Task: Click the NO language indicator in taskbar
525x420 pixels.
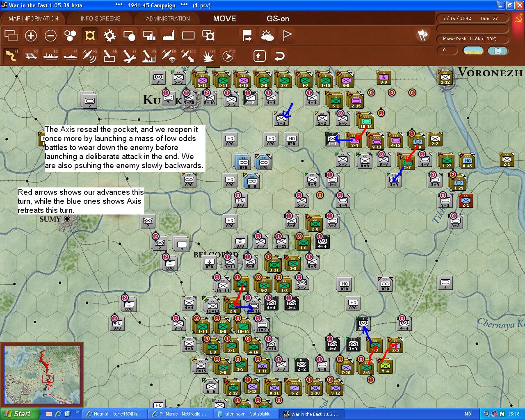Action: coord(468,414)
